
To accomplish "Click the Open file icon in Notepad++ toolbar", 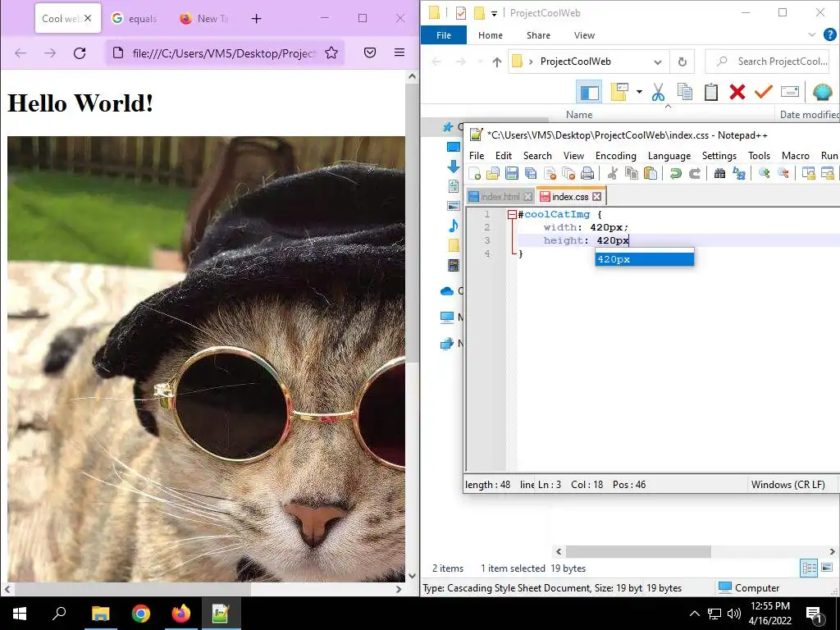I will (493, 173).
